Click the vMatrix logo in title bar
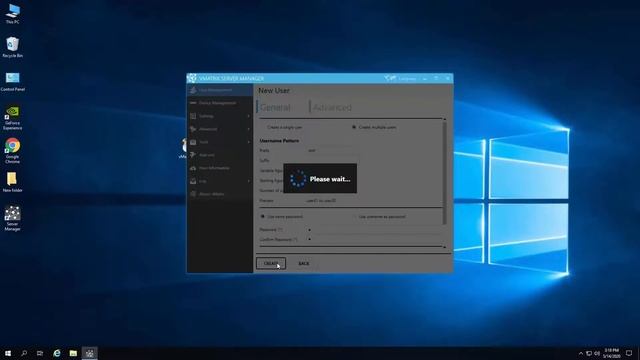 click(191, 78)
